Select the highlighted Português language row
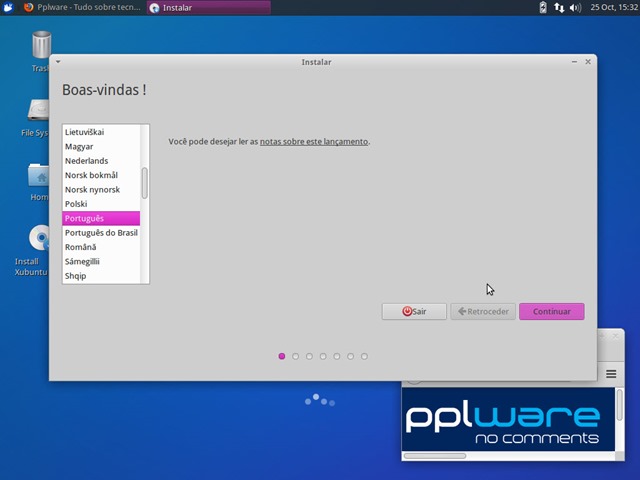The width and height of the screenshot is (640, 480). point(101,218)
